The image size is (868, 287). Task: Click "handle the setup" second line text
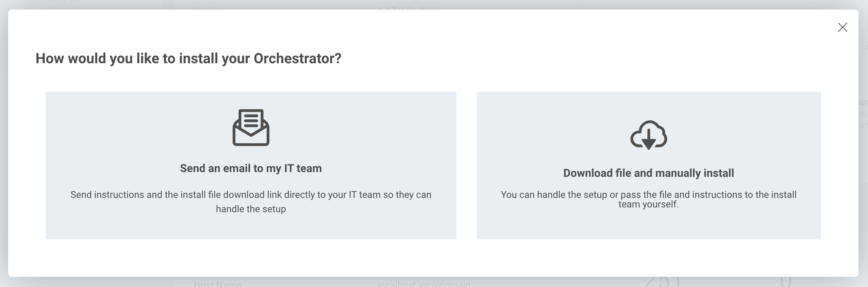(251, 209)
